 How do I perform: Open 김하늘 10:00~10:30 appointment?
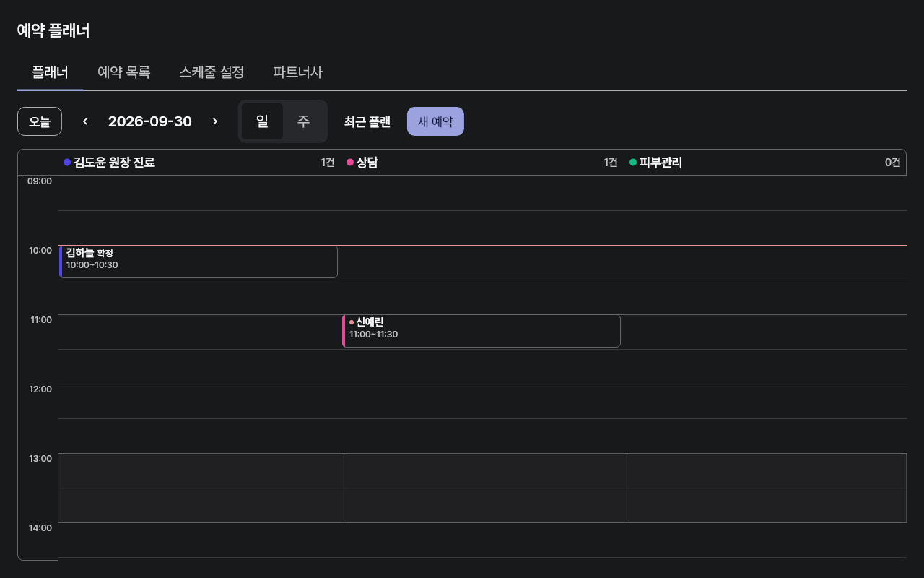pyautogui.click(x=199, y=262)
